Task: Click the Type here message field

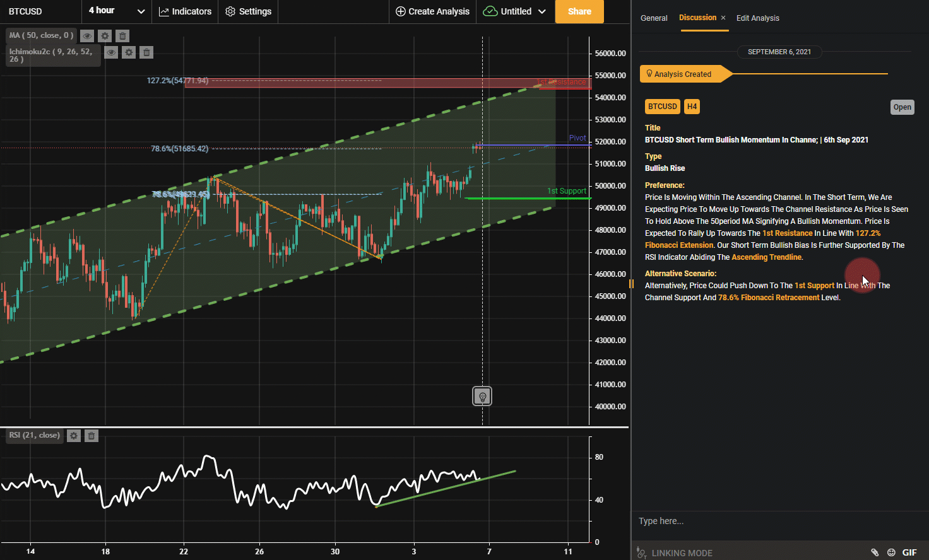Action: pyautogui.click(x=779, y=521)
